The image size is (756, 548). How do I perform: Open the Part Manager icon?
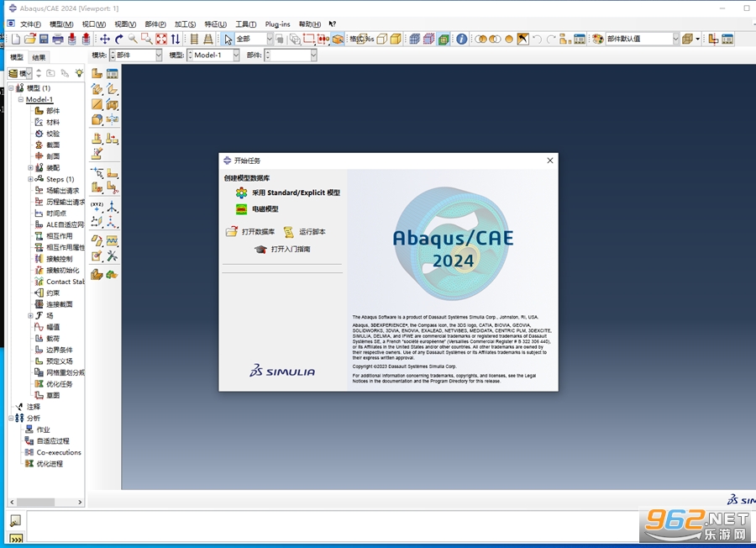(113, 73)
